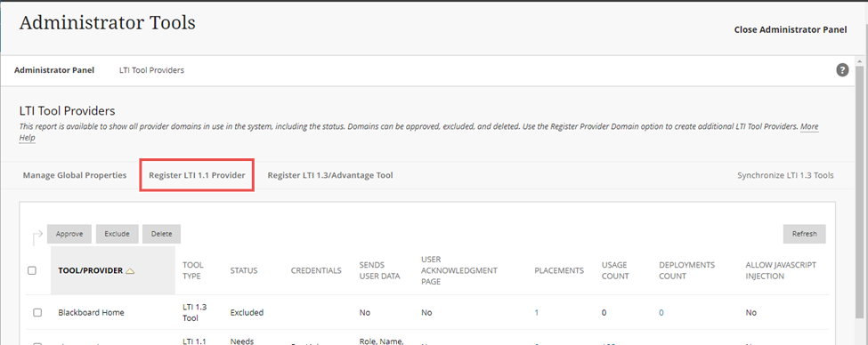
Task: Click the PLACEMENTS column header
Action: [559, 271]
